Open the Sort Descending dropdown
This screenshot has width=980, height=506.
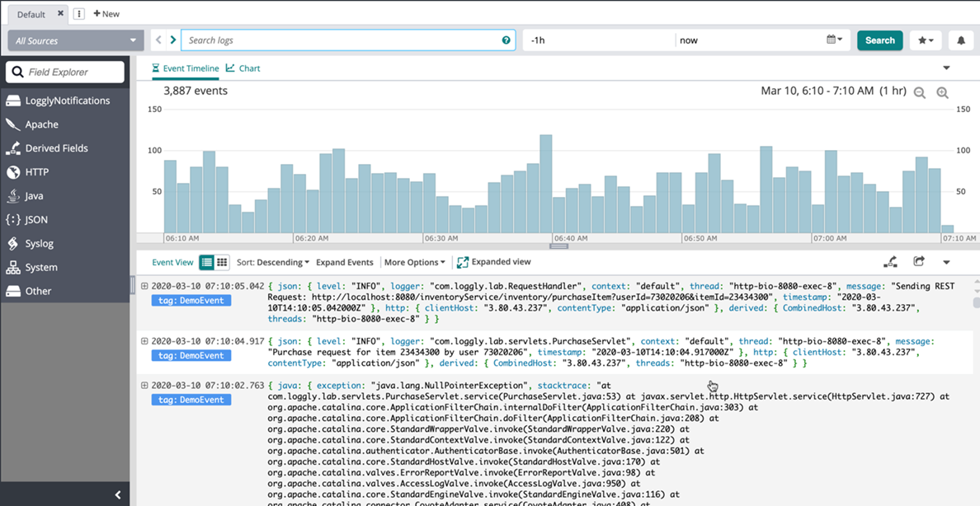pos(272,262)
